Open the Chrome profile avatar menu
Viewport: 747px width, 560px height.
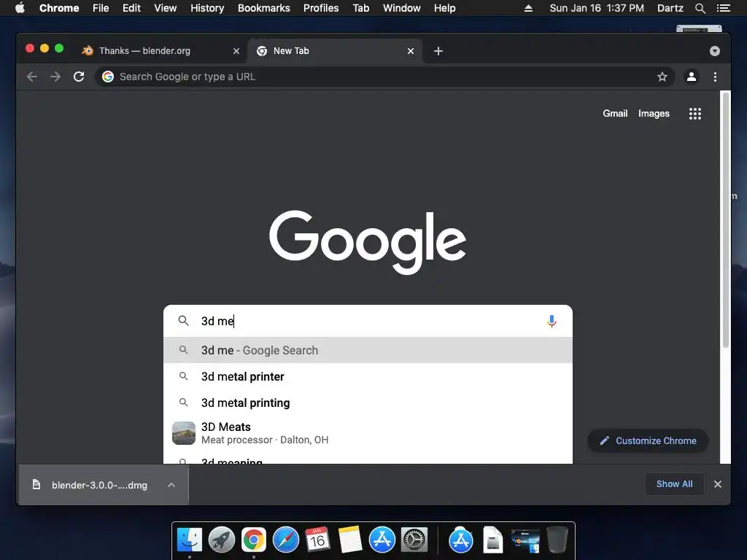692,77
